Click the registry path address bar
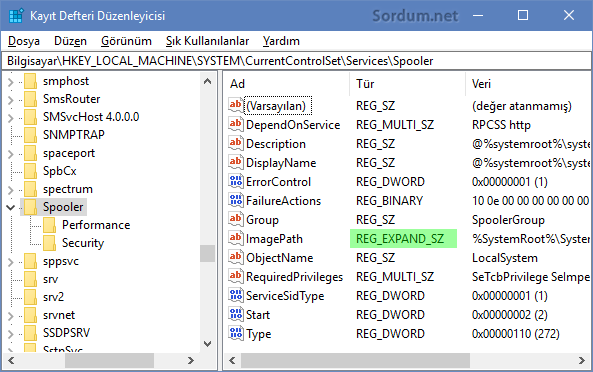593x372 pixels. pos(296,61)
